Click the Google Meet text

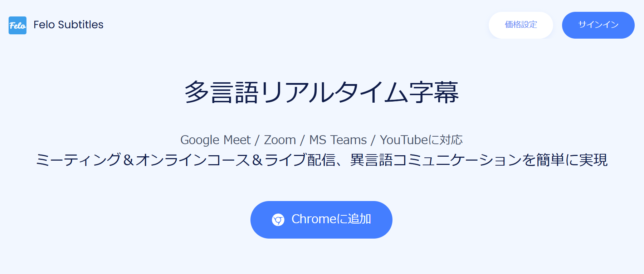pyautogui.click(x=215, y=140)
